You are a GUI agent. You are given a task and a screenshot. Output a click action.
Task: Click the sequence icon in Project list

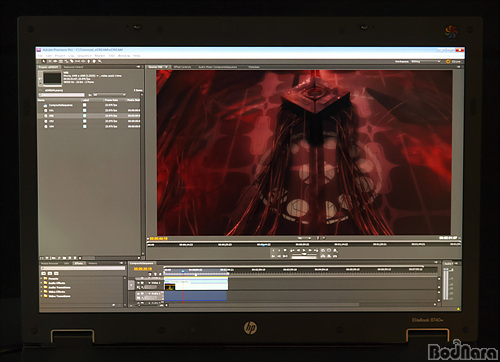(x=45, y=105)
